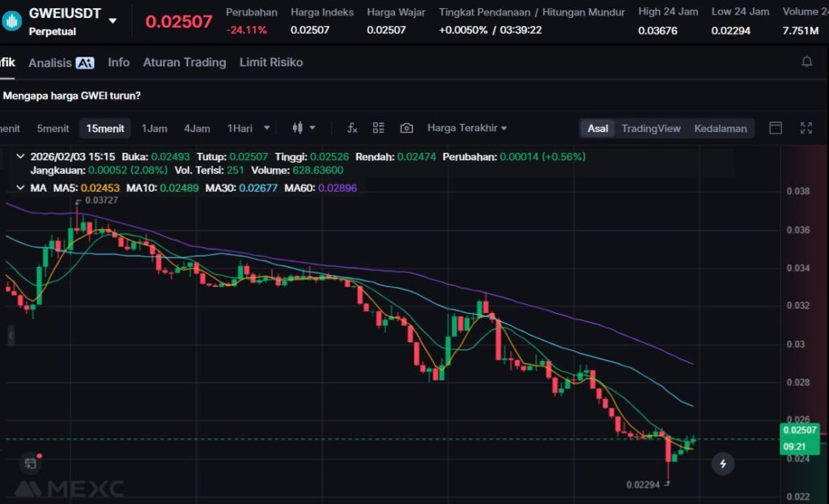This screenshot has width=829, height=504.
Task: Take a chart snapshot with camera icon
Action: coord(406,128)
